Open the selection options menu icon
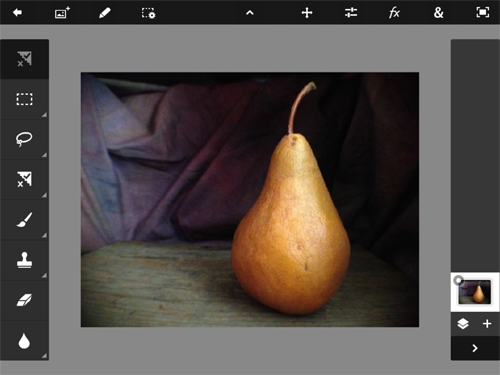 pyautogui.click(x=148, y=13)
